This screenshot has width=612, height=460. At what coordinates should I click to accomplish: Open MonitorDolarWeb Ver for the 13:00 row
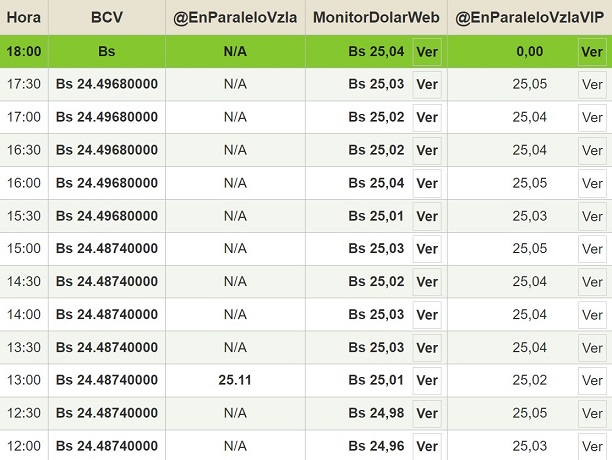click(427, 381)
